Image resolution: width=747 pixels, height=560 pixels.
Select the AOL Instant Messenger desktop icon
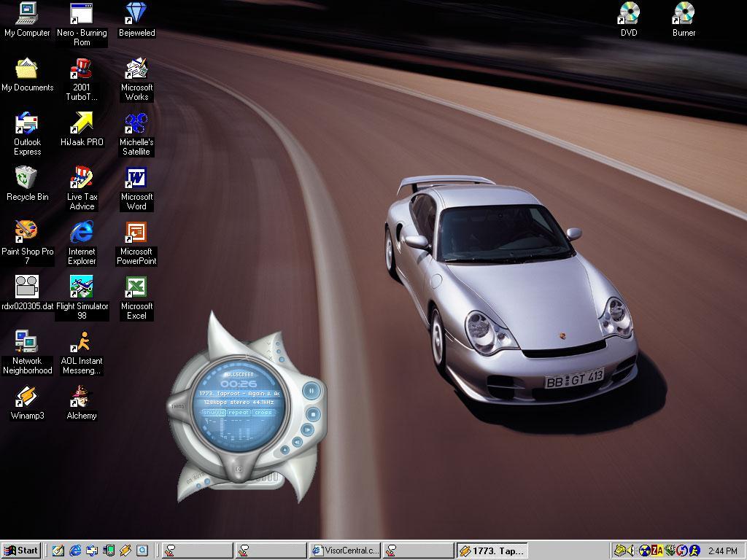pos(82,341)
